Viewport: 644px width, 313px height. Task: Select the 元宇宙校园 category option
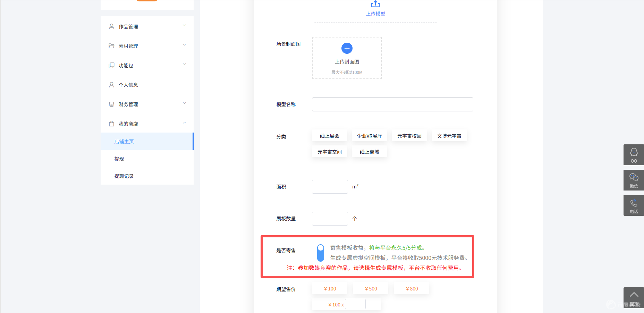pyautogui.click(x=409, y=136)
